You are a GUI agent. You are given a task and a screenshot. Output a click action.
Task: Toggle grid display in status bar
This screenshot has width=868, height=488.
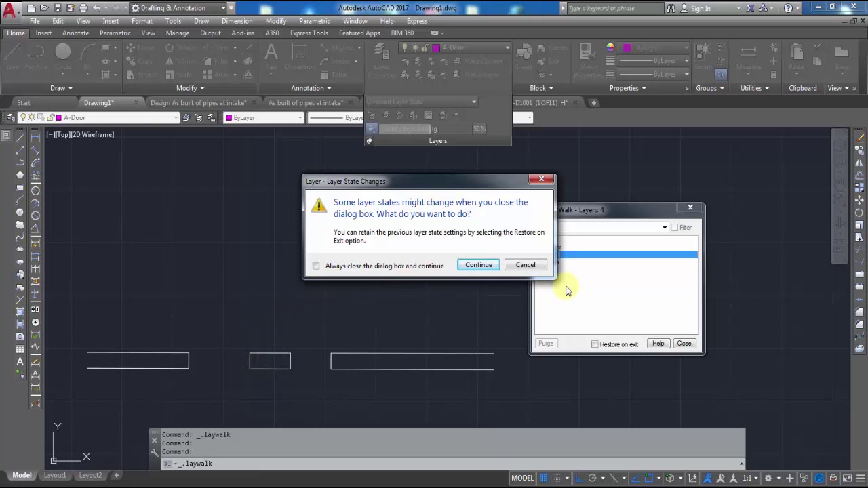pyautogui.click(x=543, y=478)
